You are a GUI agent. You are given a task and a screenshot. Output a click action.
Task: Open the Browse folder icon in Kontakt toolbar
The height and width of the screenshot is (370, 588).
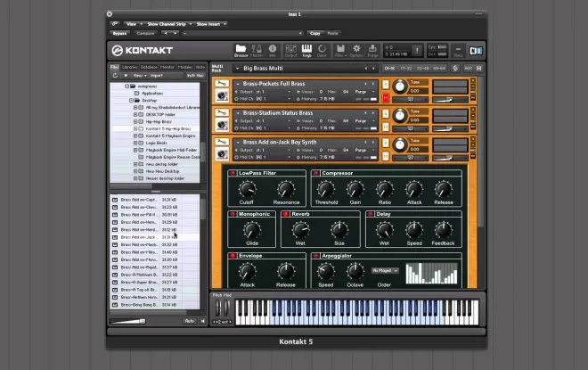(x=241, y=50)
